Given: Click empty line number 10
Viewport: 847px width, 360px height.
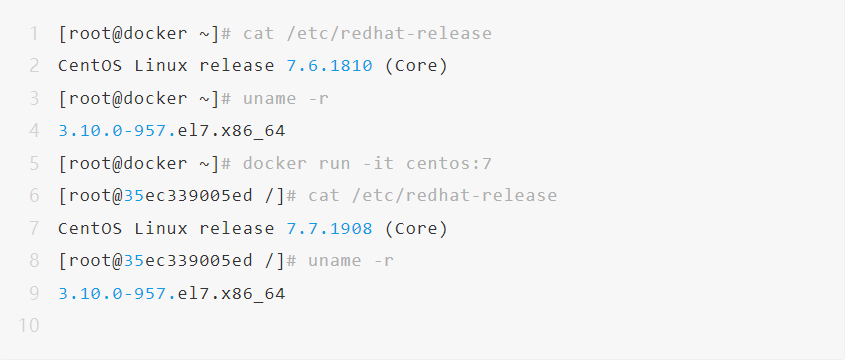Looking at the screenshot, I should [29, 325].
